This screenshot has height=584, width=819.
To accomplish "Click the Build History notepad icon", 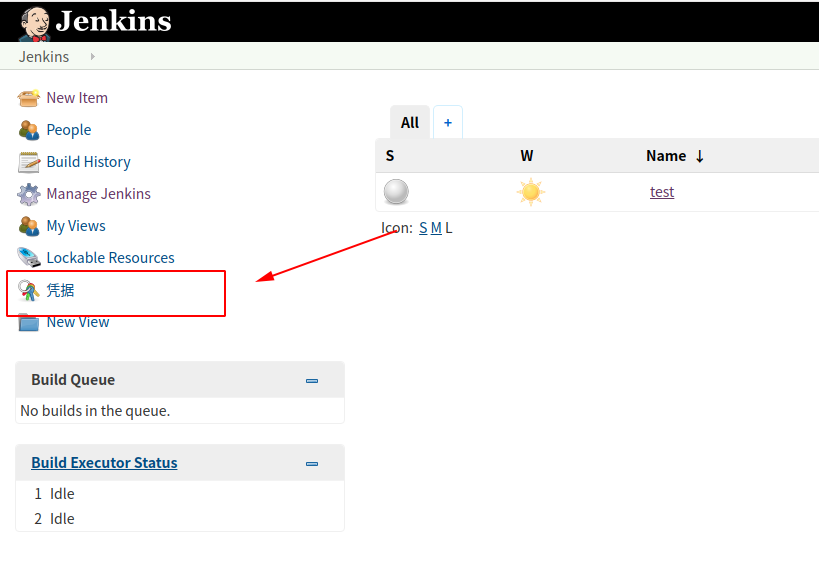I will pos(28,162).
